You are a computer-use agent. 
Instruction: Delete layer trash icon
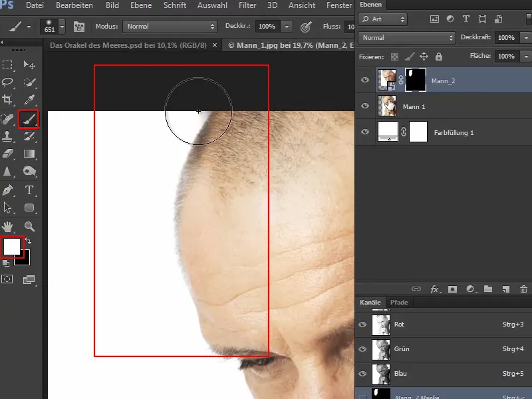tap(523, 289)
